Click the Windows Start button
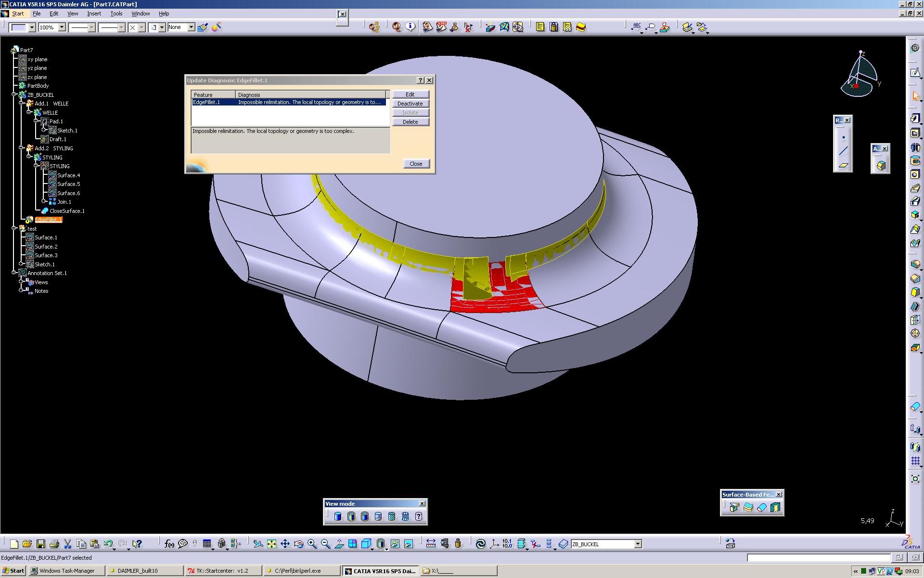The height and width of the screenshot is (578, 924). point(13,571)
